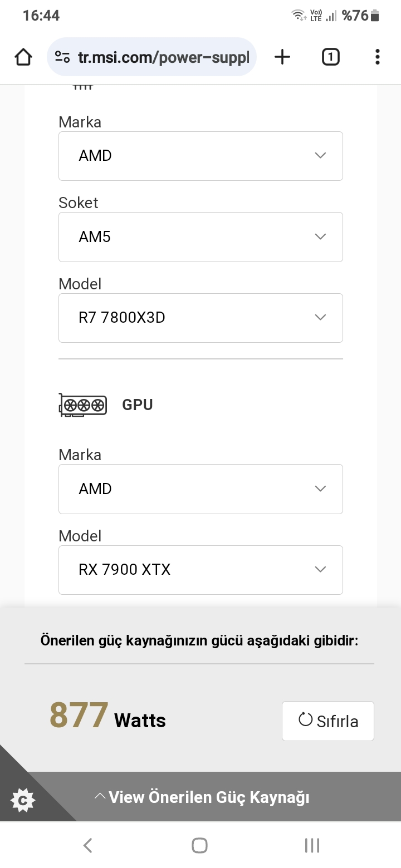
Task: Open the tab switcher showing 1 tab
Action: 330,57
